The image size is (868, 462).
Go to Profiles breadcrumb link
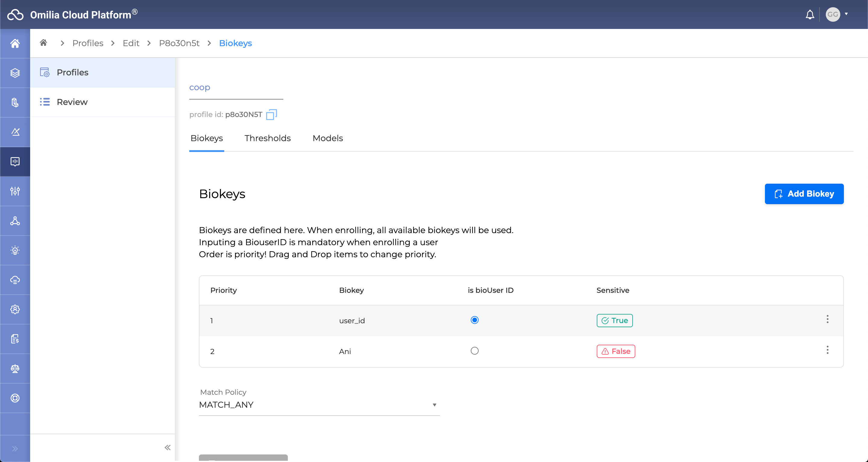point(88,43)
